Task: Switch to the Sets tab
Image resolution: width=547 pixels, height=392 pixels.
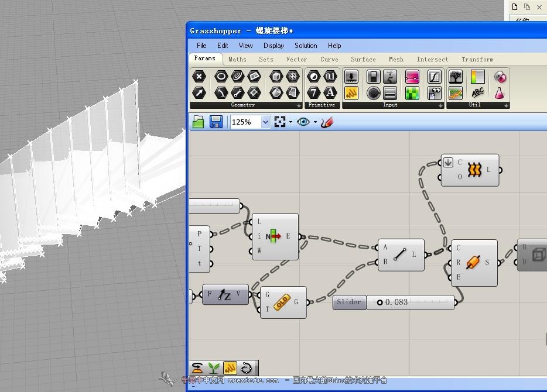Action: (266, 59)
